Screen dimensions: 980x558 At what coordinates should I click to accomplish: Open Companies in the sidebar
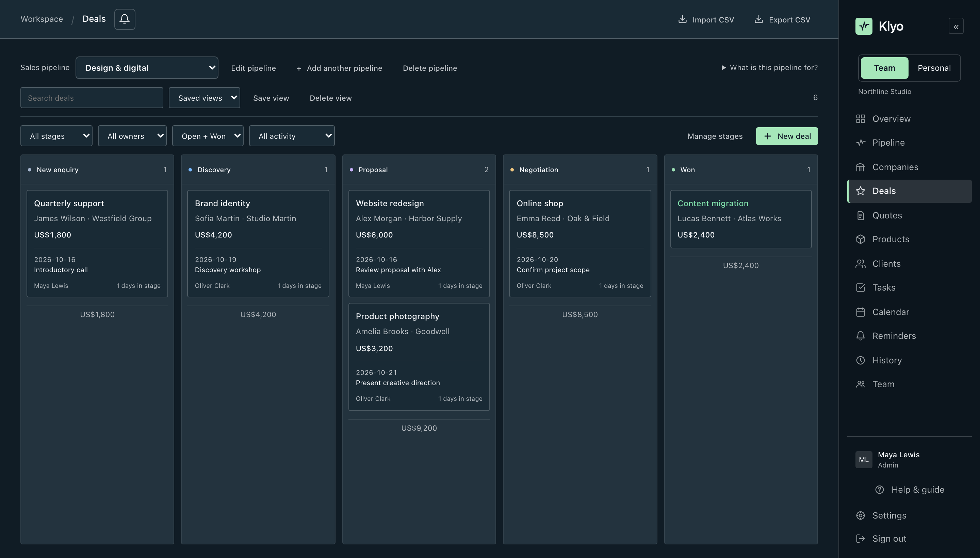(x=909, y=167)
